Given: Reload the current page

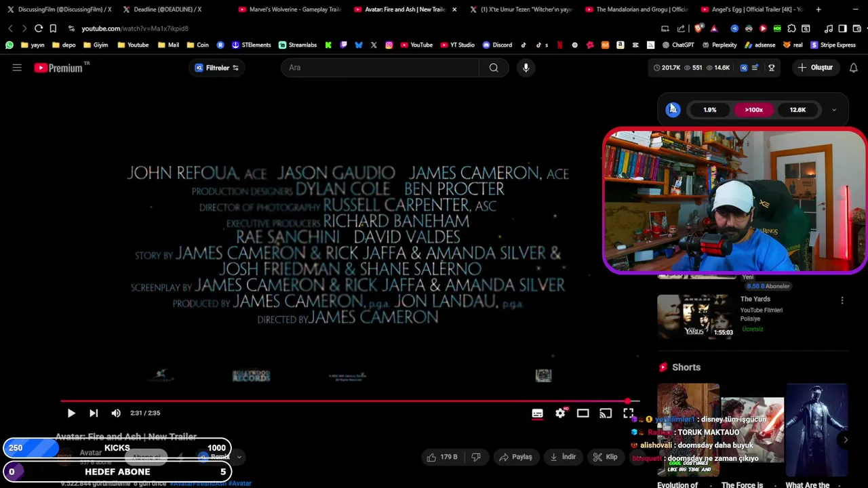Looking at the screenshot, I should (x=39, y=28).
